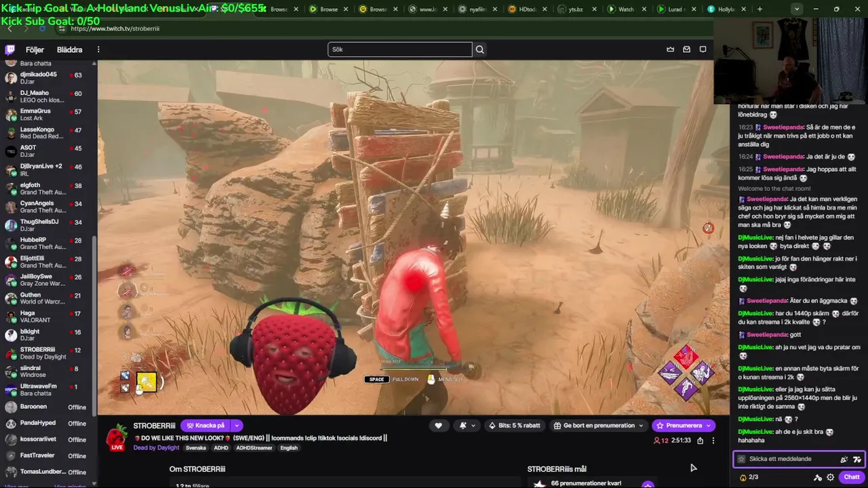This screenshot has height=488, width=868.
Task: Expand the notification bell dropdown
Action: (473, 426)
